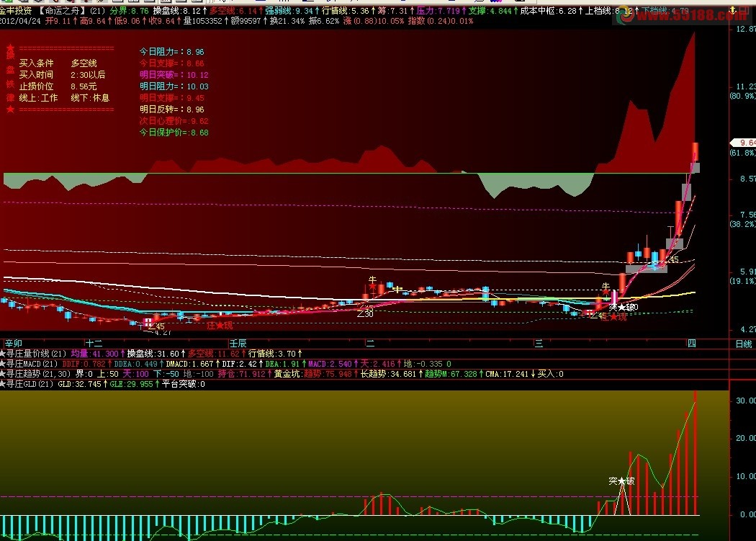The height and width of the screenshot is (541, 756).
Task: Click the GLD:32.745 value
Action: [83, 384]
